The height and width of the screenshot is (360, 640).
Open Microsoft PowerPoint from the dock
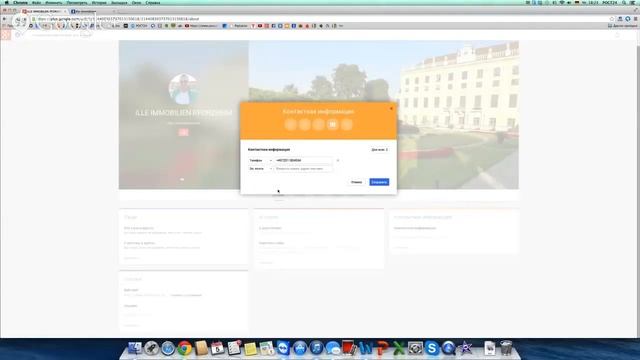382,348
